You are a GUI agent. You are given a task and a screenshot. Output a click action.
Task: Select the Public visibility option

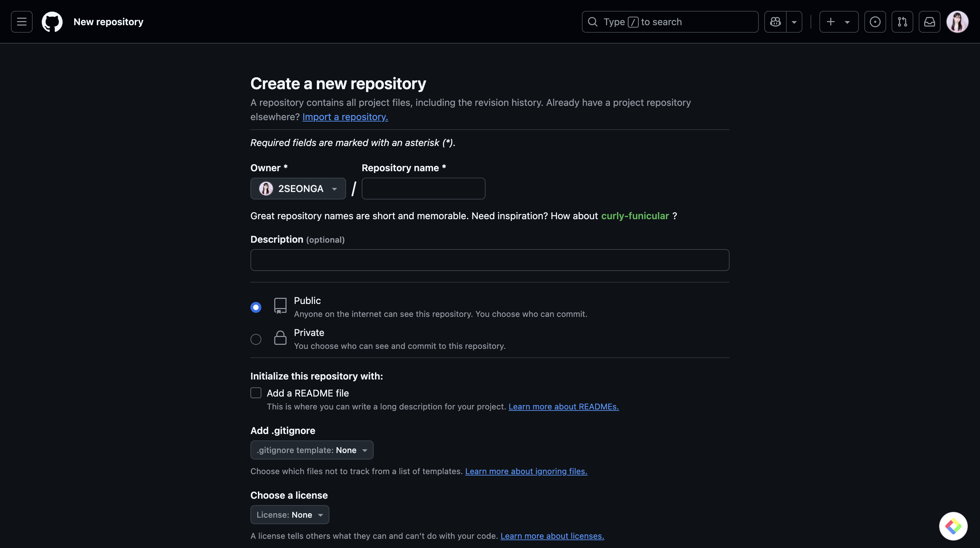[x=256, y=307]
